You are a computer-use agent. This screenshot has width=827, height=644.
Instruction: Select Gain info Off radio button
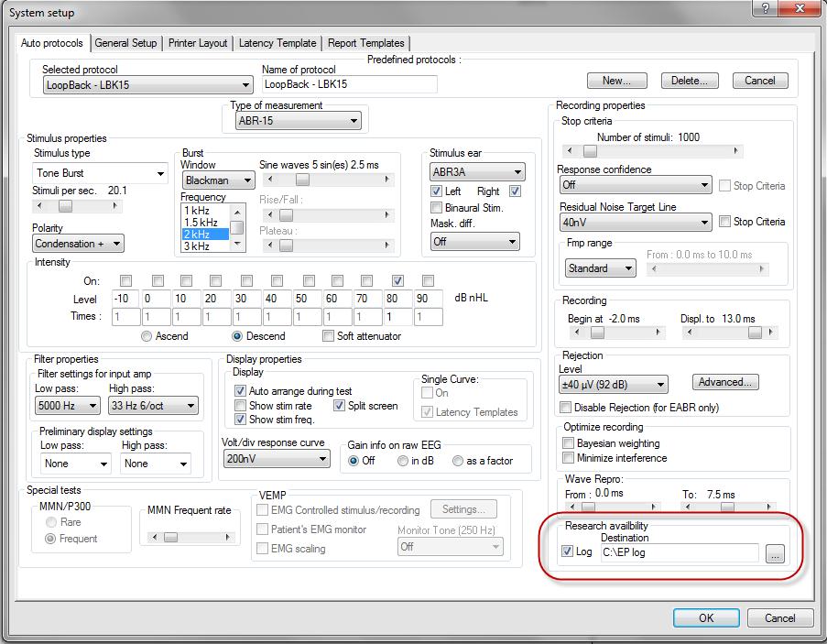(x=354, y=461)
